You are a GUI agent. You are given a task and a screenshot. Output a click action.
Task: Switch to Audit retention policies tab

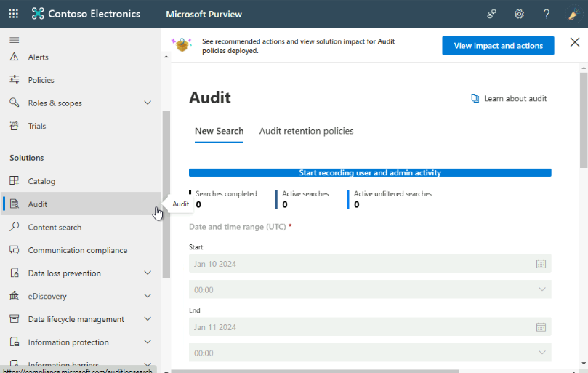[306, 132]
